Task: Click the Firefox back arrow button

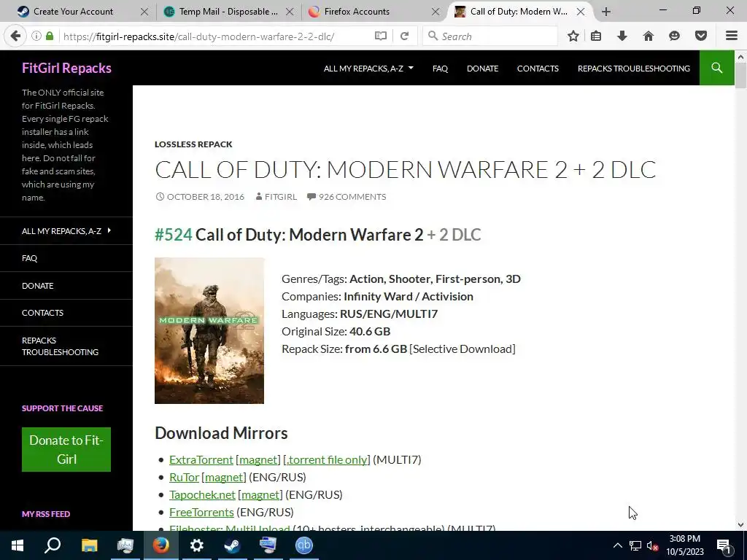Action: 15,36
